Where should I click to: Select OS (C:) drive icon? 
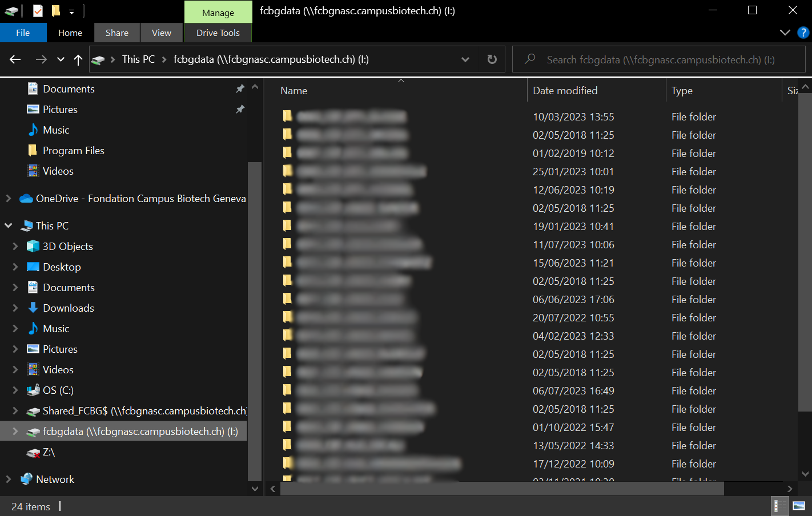click(33, 390)
